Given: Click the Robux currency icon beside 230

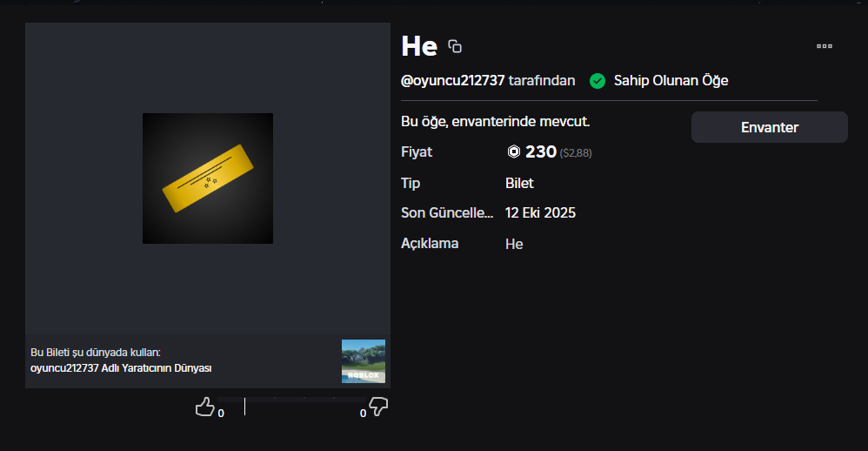Looking at the screenshot, I should (514, 152).
